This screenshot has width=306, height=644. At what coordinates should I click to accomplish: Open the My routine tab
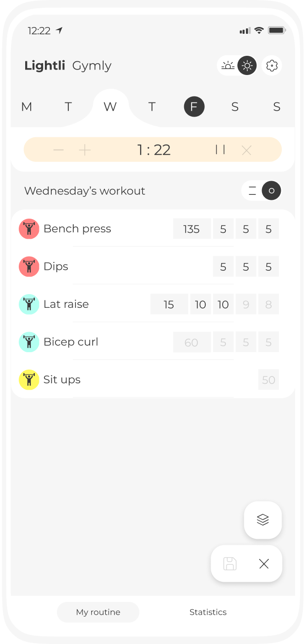[x=98, y=612]
